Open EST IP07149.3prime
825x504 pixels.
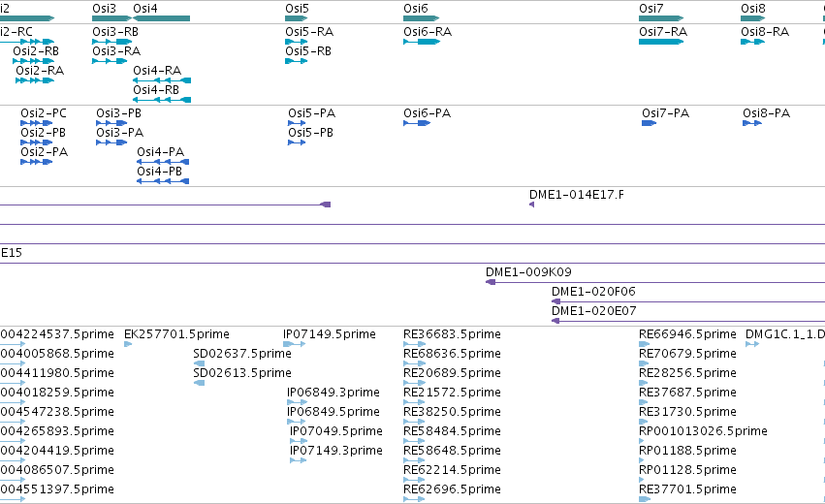[x=336, y=451]
